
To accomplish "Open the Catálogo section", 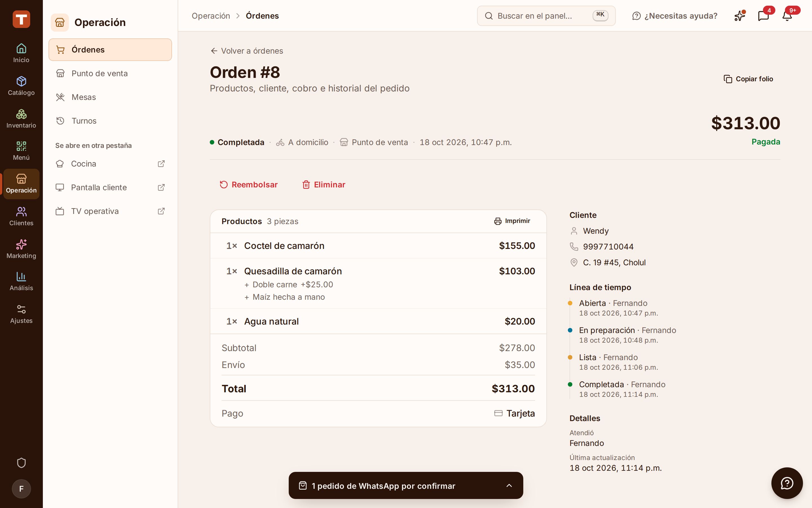I will pyautogui.click(x=21, y=86).
